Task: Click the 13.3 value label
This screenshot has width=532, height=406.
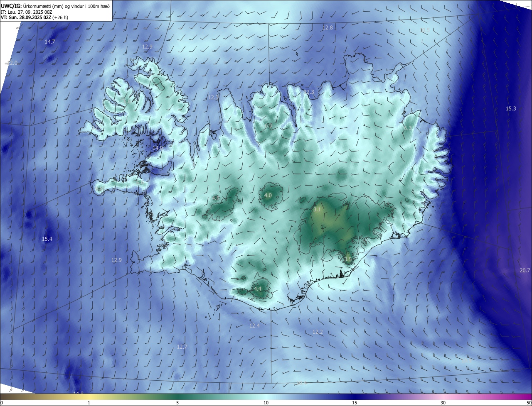Action: [309, 92]
